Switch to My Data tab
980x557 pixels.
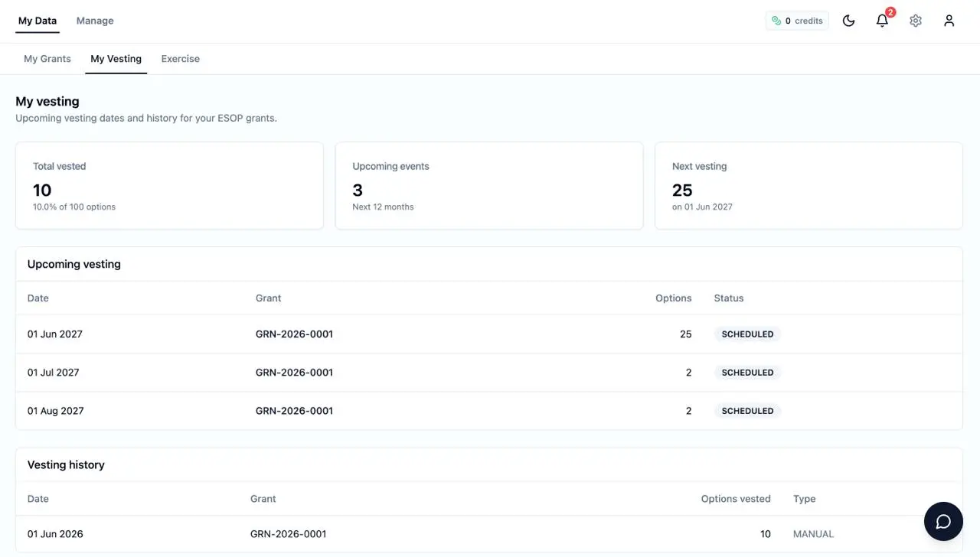click(38, 21)
